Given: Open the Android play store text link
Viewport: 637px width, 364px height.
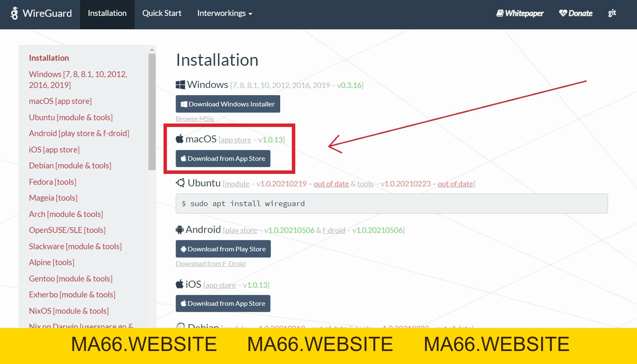Looking at the screenshot, I should pos(241,230).
